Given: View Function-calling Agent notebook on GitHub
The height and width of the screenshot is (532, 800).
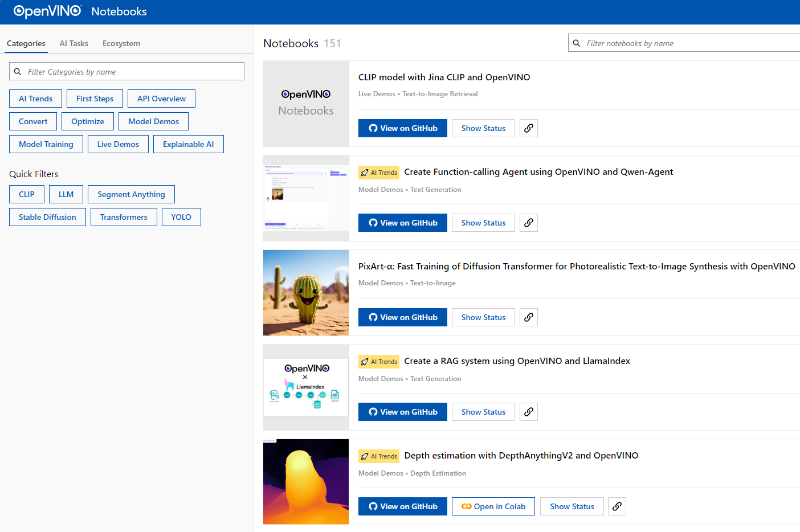Looking at the screenshot, I should coord(403,223).
